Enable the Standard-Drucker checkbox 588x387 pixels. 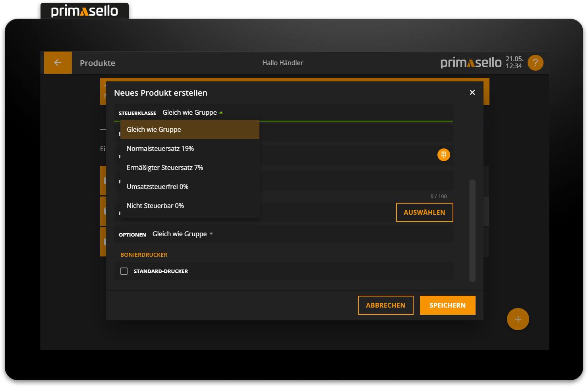[x=124, y=271]
